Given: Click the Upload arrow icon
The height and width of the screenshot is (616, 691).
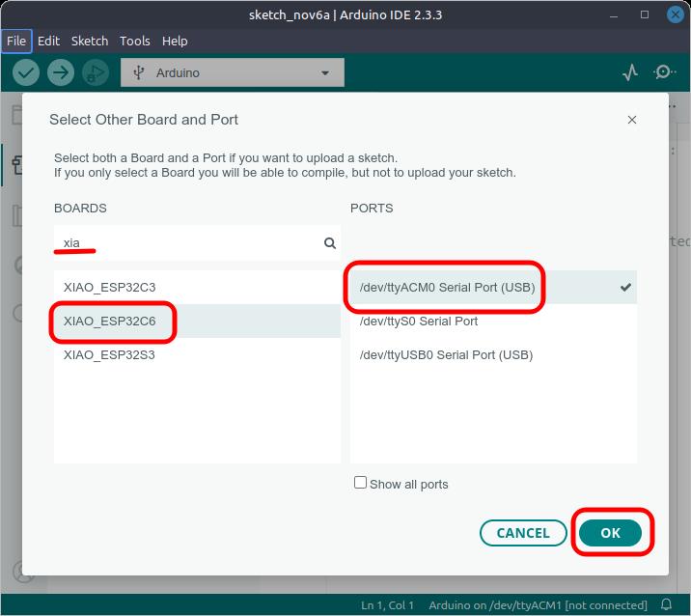Looking at the screenshot, I should pyautogui.click(x=61, y=72).
